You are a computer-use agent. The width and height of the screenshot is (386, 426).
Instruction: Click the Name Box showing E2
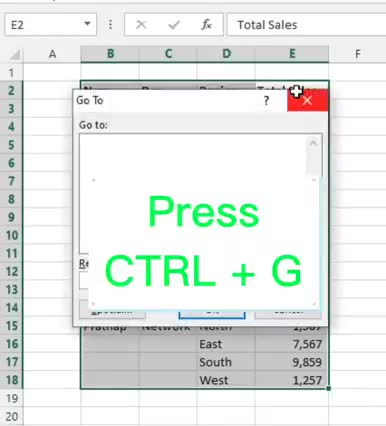(51, 24)
